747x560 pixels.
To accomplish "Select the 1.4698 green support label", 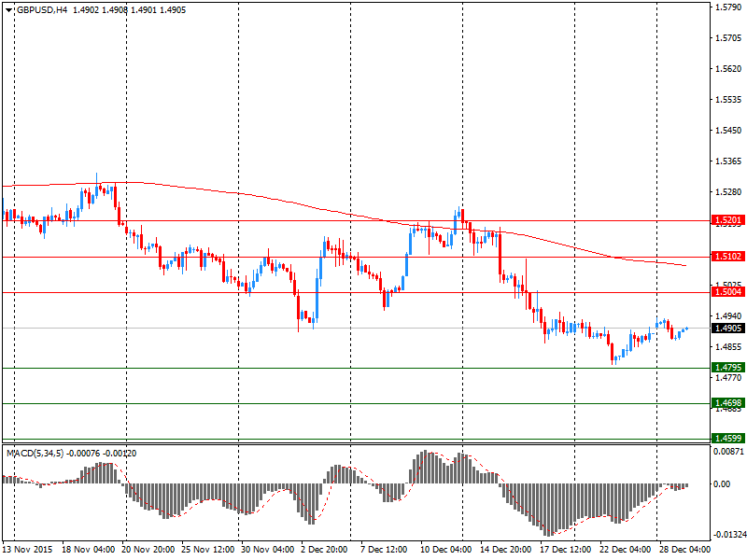I will (x=728, y=403).
